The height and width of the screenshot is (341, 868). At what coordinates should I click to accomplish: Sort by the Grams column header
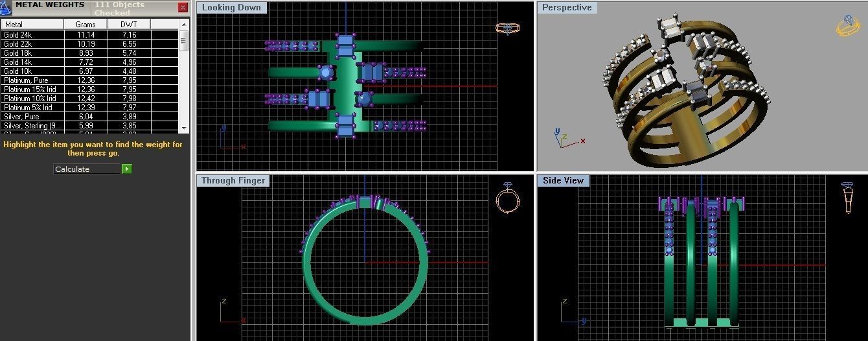(86, 24)
